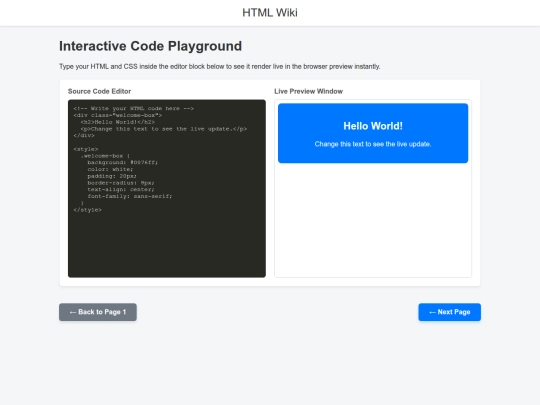The image size is (540, 405).
Task: Click the preview text 'Change this text to see the live update.'
Action: (x=373, y=144)
